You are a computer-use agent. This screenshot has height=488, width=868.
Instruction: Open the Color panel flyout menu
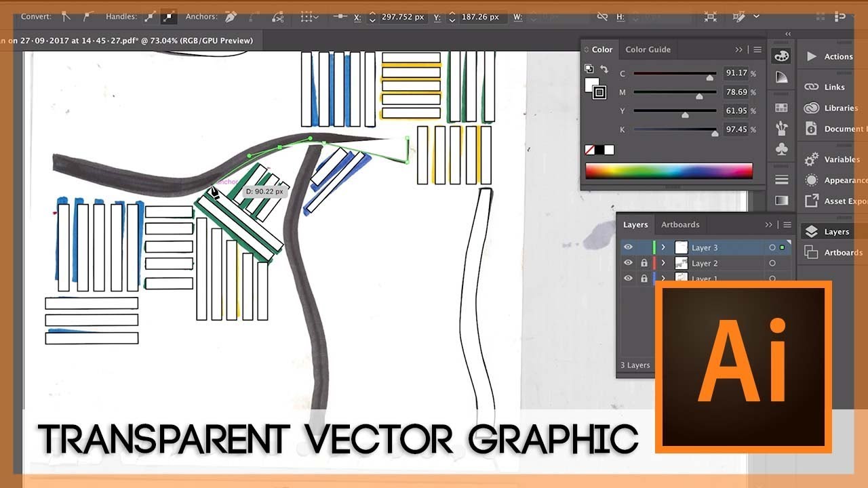point(757,49)
